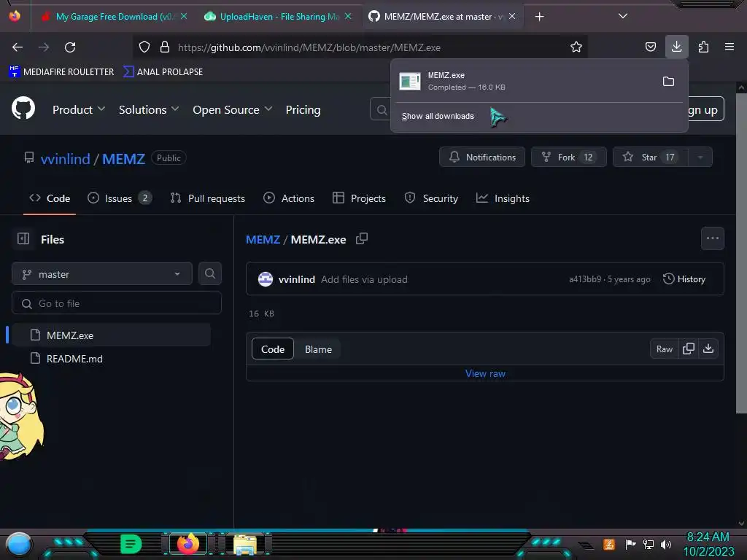Viewport: 747px width, 560px height.
Task: Select MEMZ.exe in the file tree
Action: (112, 335)
